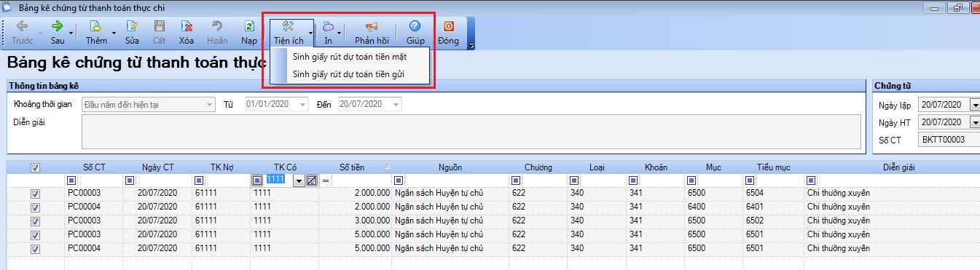Click the Hoãn (undo) toolbar icon

[217, 26]
